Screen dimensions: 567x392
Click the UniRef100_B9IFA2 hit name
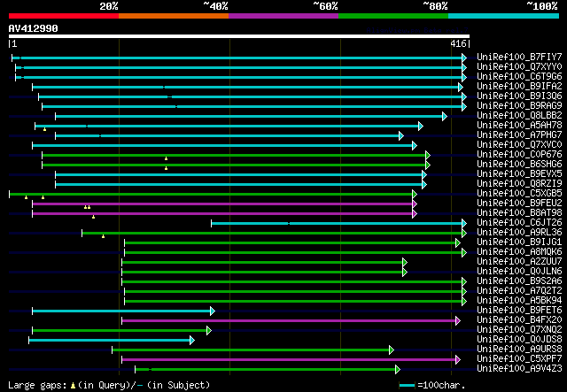coord(519,87)
